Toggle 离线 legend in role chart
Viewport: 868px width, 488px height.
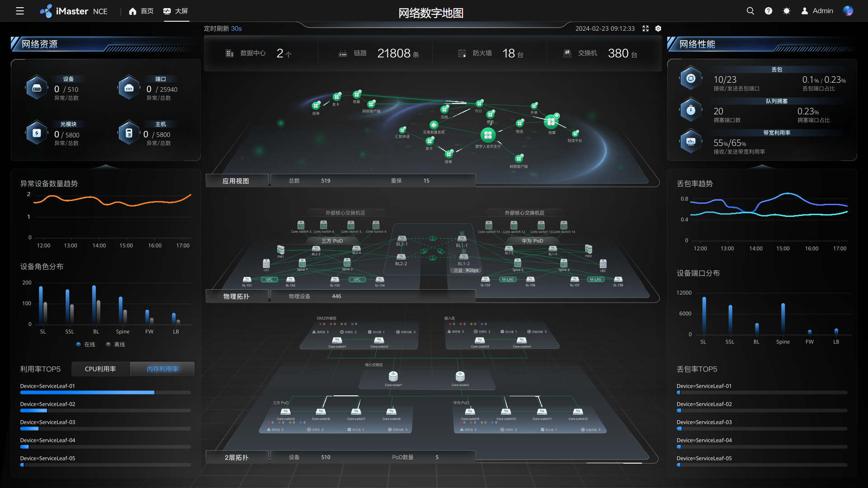click(115, 344)
